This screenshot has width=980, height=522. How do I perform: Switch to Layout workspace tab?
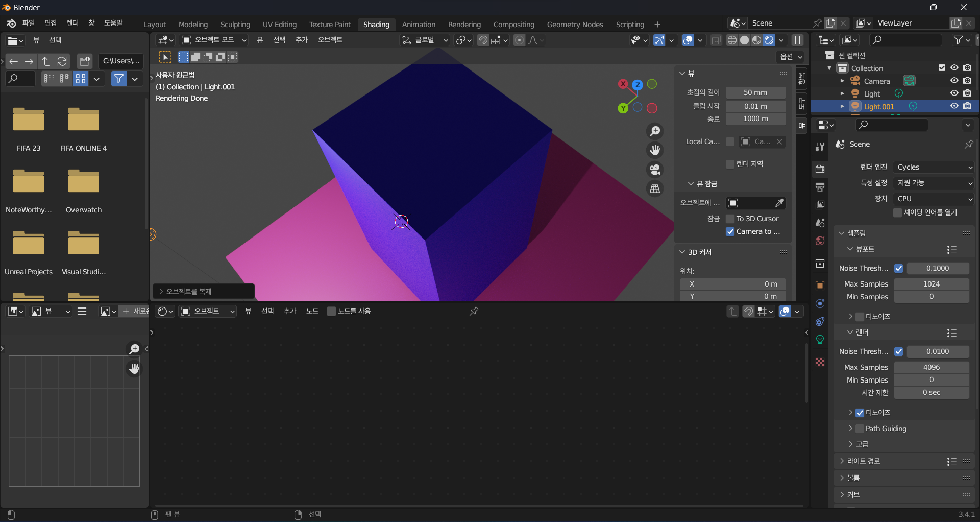tap(154, 25)
